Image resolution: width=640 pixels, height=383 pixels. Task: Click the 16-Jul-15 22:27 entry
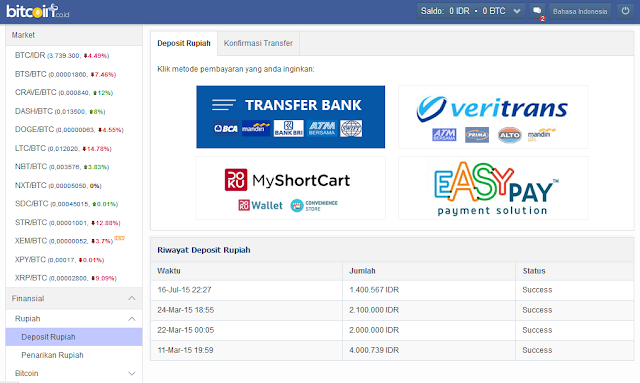184,290
